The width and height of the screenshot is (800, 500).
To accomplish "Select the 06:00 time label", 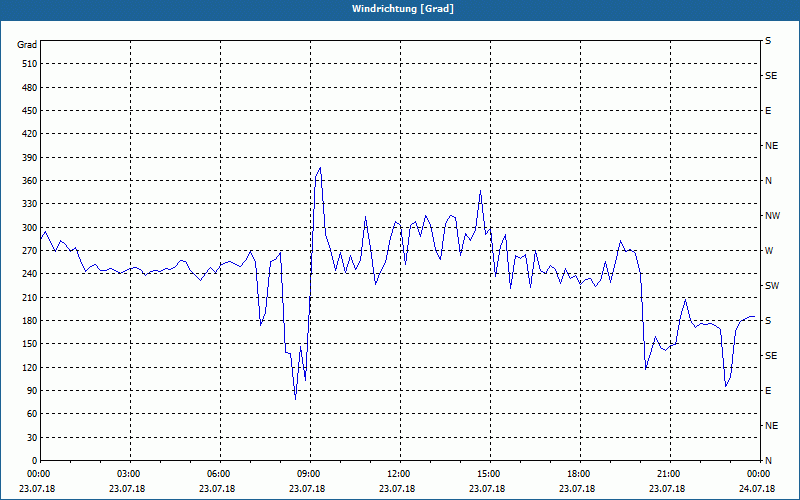I will (x=220, y=474).
